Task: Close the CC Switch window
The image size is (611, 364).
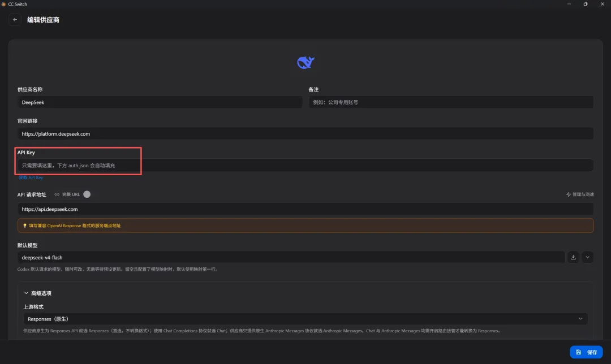Action: [x=602, y=4]
